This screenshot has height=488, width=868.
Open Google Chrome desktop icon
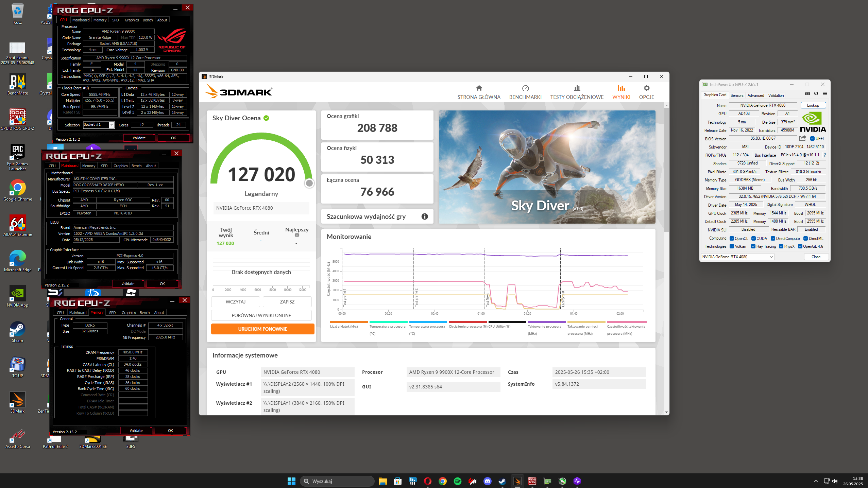click(18, 191)
